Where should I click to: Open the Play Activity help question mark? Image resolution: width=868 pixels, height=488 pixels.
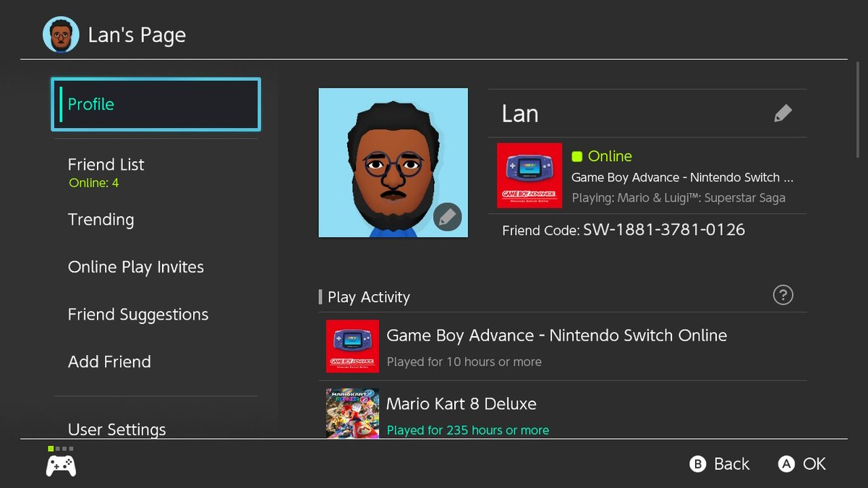point(783,295)
